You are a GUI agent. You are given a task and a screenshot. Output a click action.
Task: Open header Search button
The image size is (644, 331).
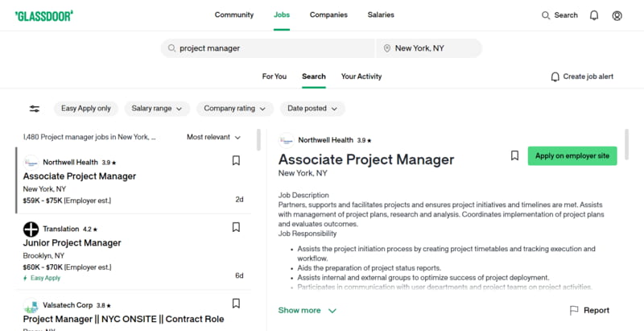click(559, 15)
